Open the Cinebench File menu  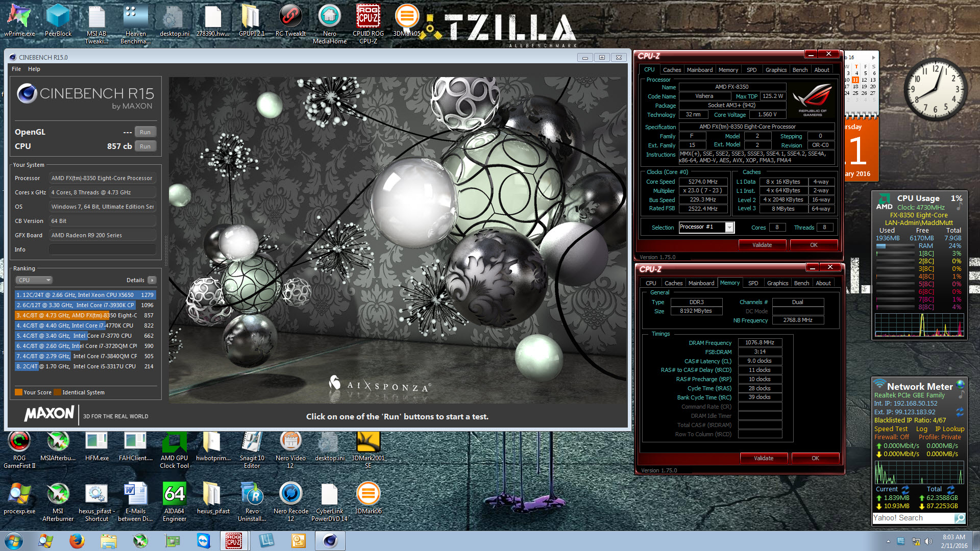[x=16, y=69]
